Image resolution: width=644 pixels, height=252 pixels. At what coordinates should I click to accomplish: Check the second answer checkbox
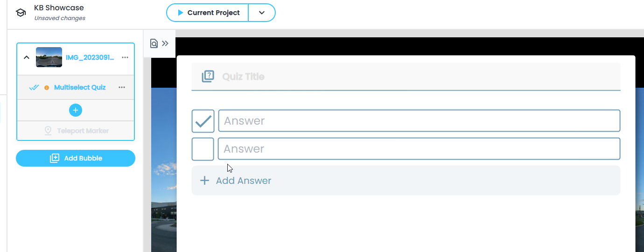click(x=203, y=149)
